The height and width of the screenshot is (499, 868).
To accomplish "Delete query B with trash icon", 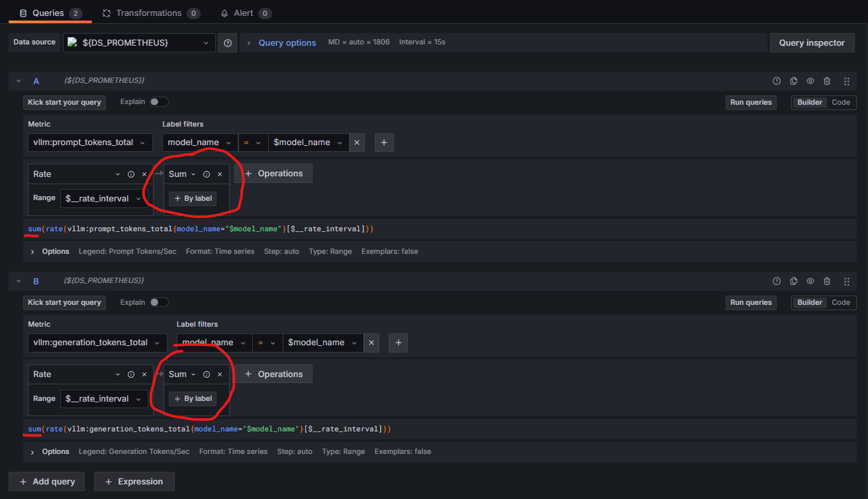I will click(x=827, y=281).
